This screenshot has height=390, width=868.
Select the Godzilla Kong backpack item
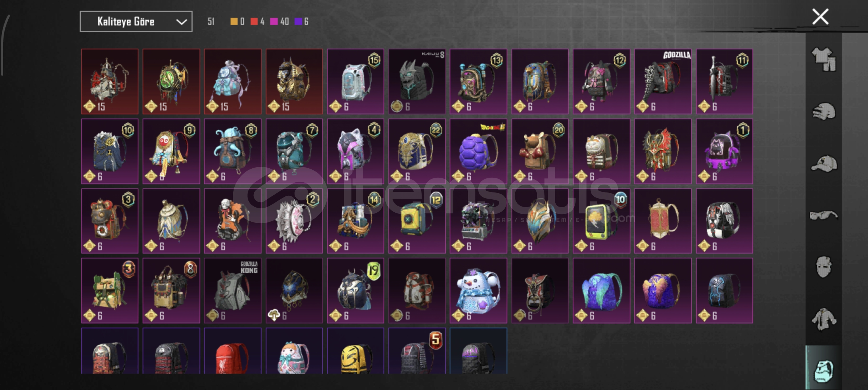point(232,290)
